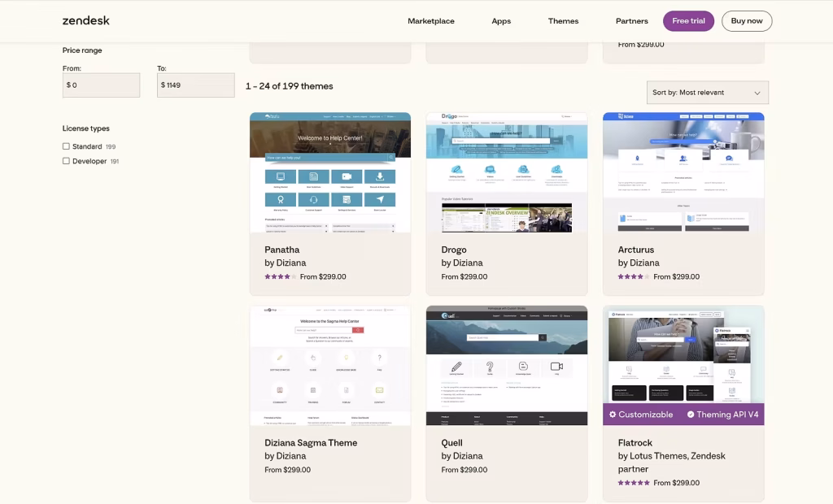Click the price range To field

point(195,85)
